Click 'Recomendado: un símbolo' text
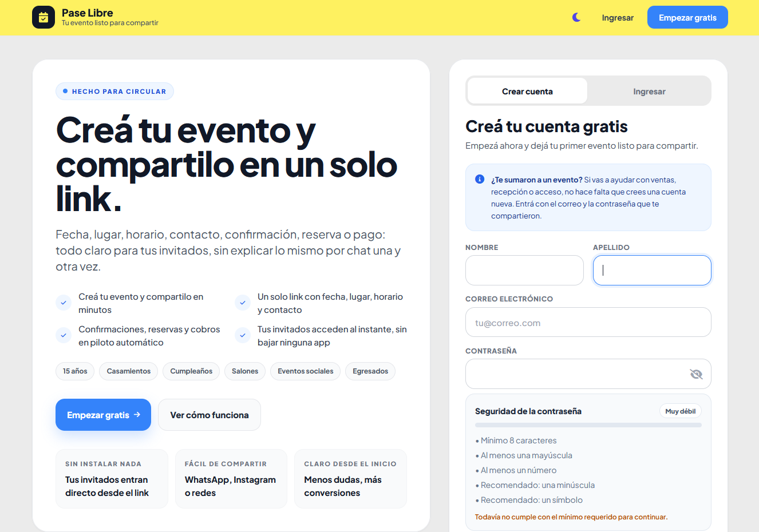 tap(532, 500)
